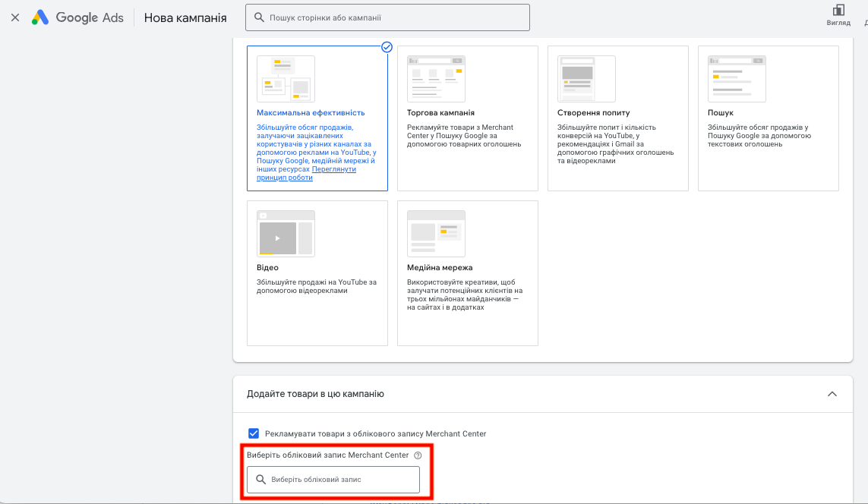Open Виберіть обліковий запис dropdown field
This screenshot has height=504, width=868.
333,480
